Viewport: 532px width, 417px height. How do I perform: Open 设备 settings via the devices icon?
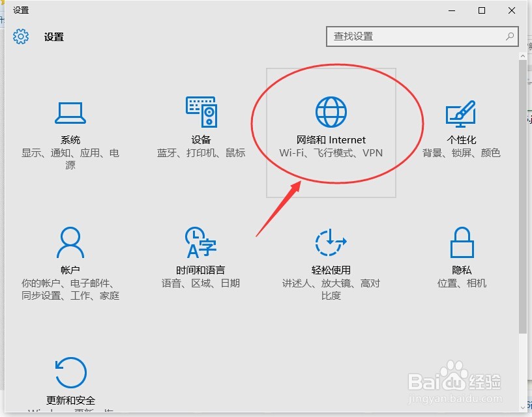pos(201,111)
